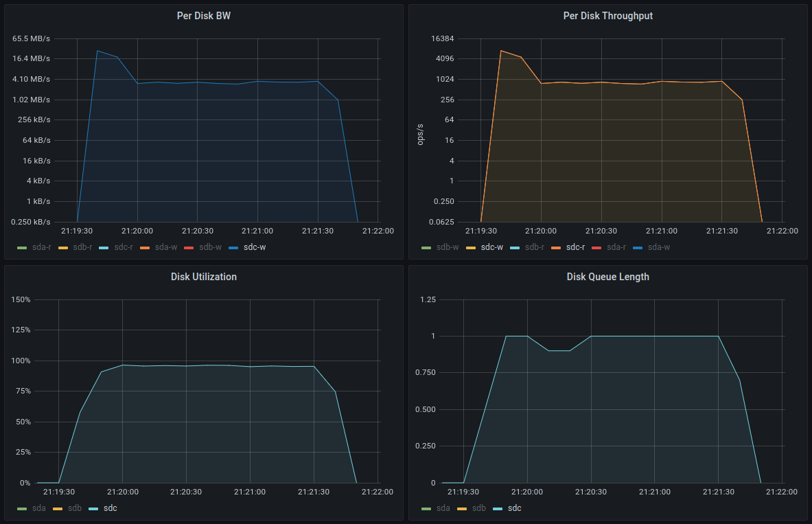Open the Per Disk BW panel title menu
This screenshot has height=524, width=812.
click(203, 16)
